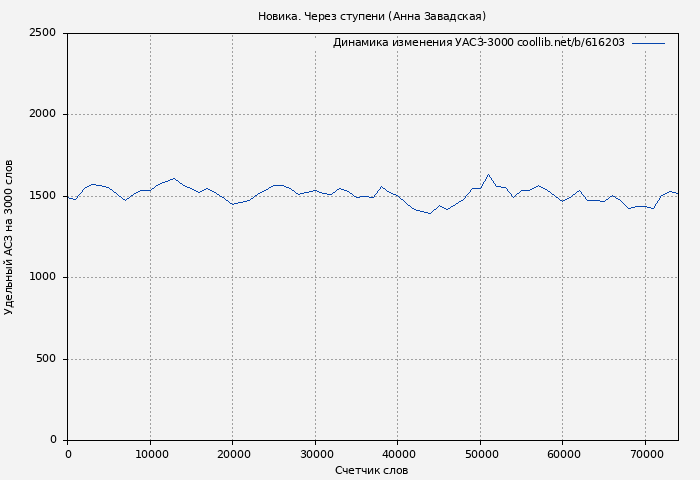
Task: Click the 30000 tick on the x-axis
Action: click(315, 454)
